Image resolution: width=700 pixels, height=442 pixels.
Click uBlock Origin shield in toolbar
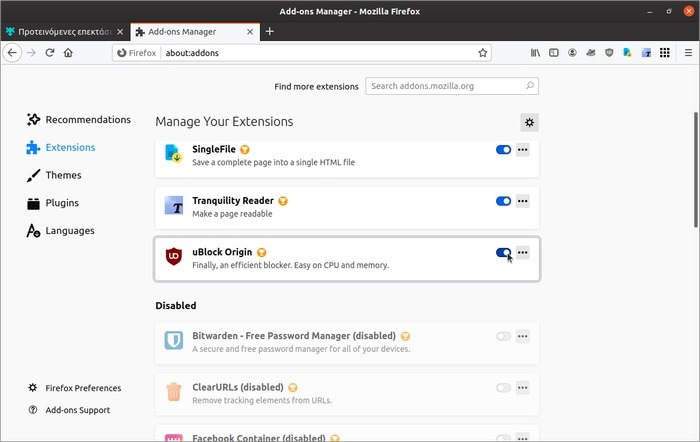point(609,53)
